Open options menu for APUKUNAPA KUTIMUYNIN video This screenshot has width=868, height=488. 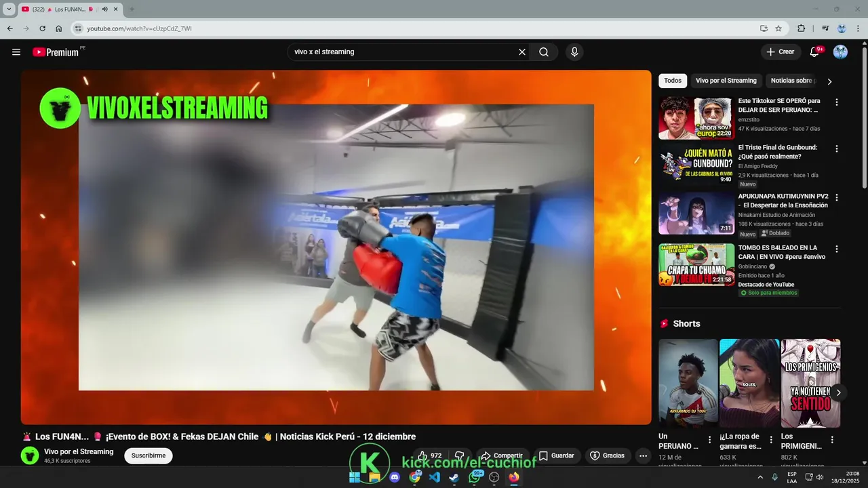tap(836, 197)
